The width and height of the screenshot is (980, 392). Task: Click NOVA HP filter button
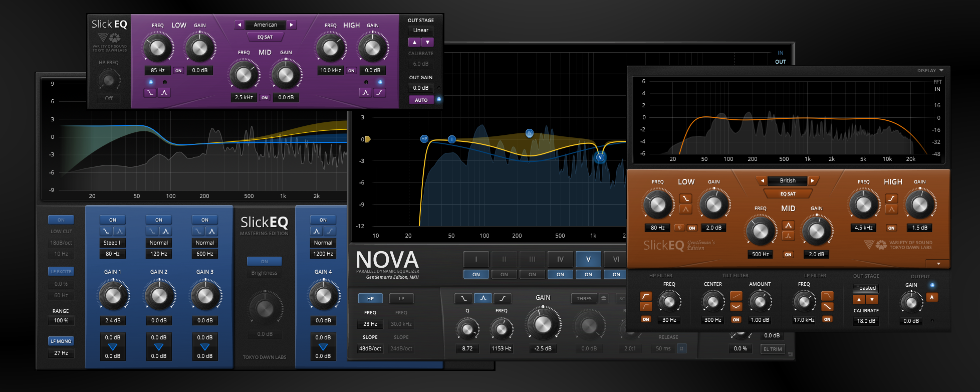(x=370, y=298)
